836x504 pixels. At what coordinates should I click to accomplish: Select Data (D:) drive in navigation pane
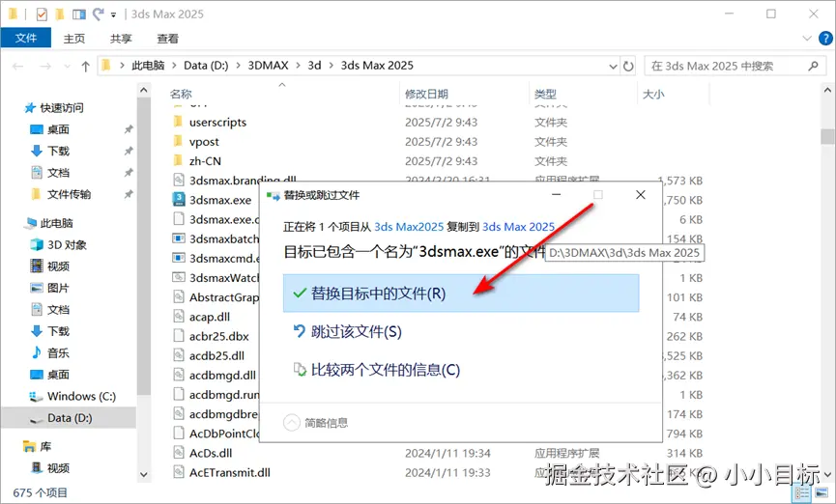(70, 418)
